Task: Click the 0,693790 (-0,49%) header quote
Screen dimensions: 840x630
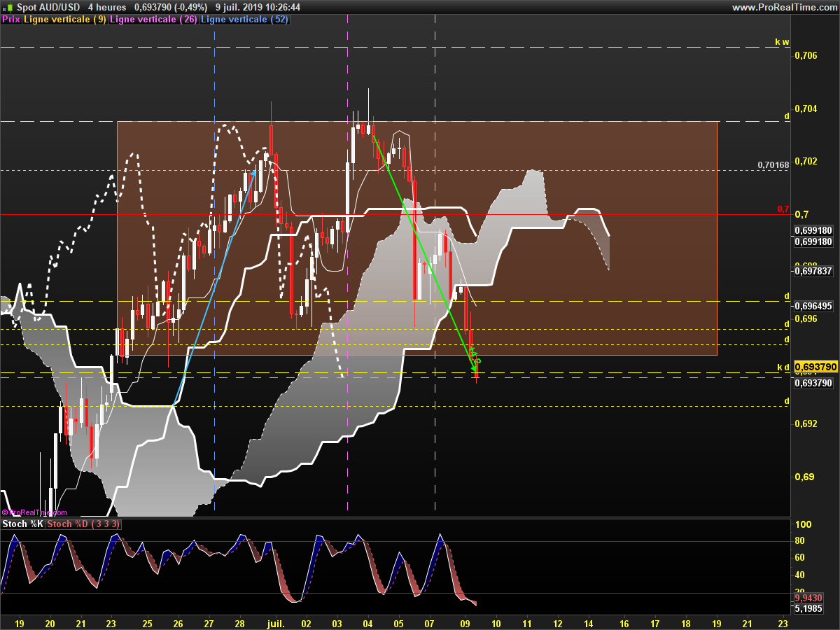Action: pos(171,7)
